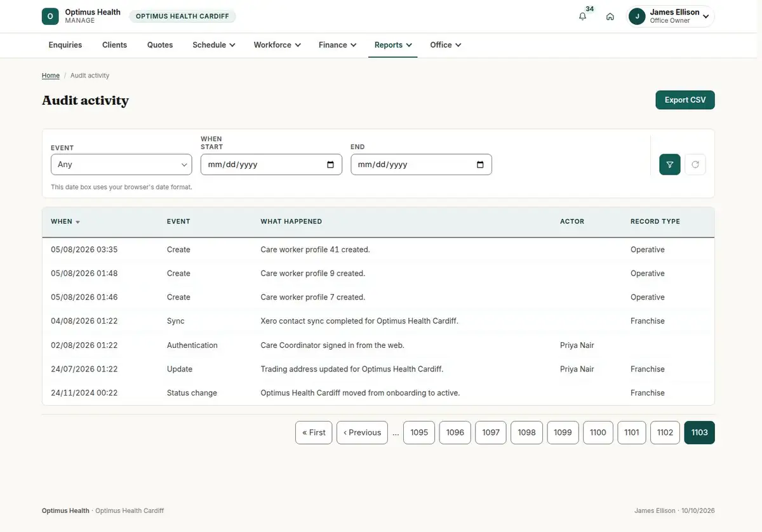The width and height of the screenshot is (762, 532).
Task: Go to page 1098
Action: (x=527, y=432)
